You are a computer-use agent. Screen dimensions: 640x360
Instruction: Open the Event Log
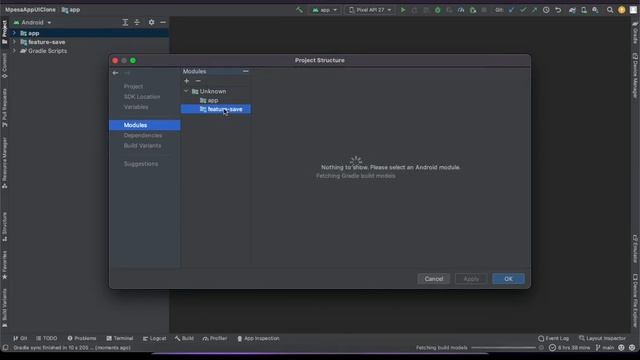[x=553, y=338]
